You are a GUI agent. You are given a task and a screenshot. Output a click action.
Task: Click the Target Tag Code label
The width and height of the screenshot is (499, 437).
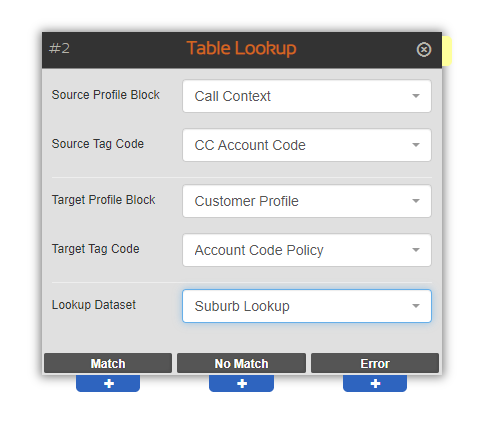coord(95,249)
